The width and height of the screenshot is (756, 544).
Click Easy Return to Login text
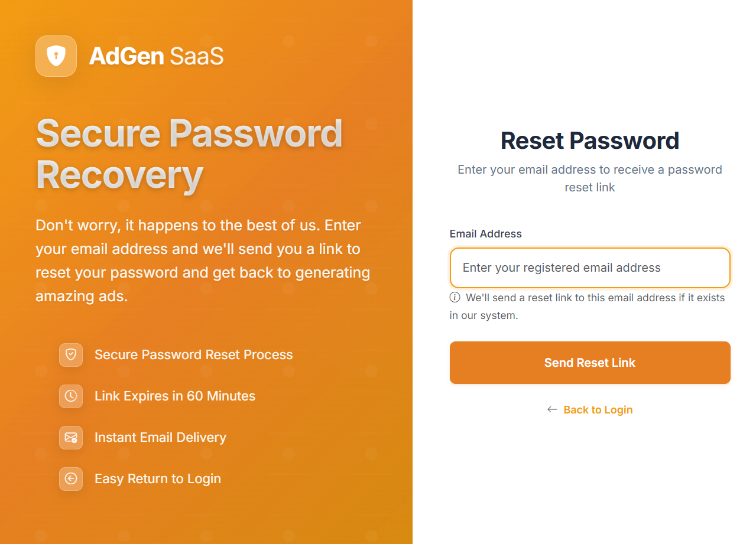click(158, 479)
